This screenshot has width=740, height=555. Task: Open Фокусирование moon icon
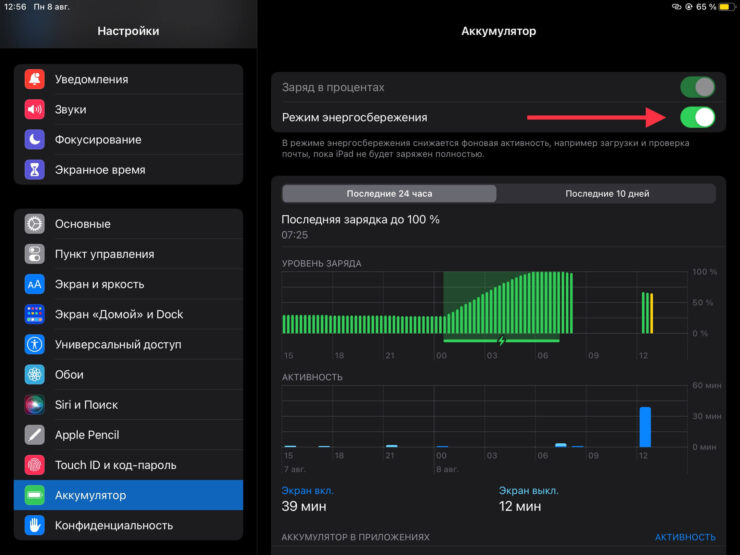35,140
